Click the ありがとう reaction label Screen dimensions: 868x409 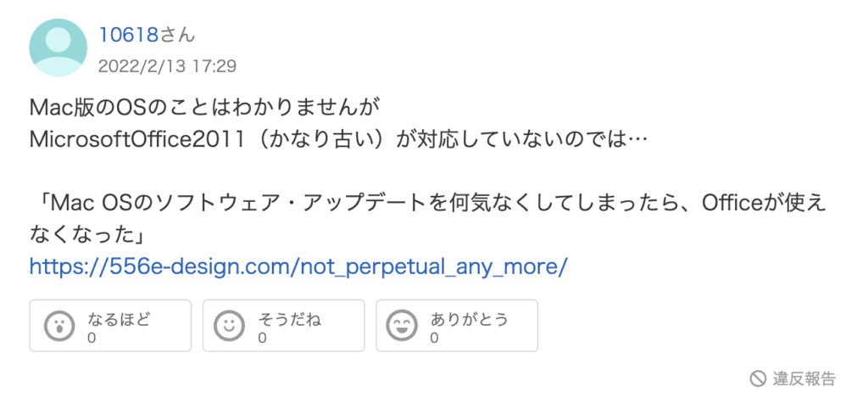470,319
